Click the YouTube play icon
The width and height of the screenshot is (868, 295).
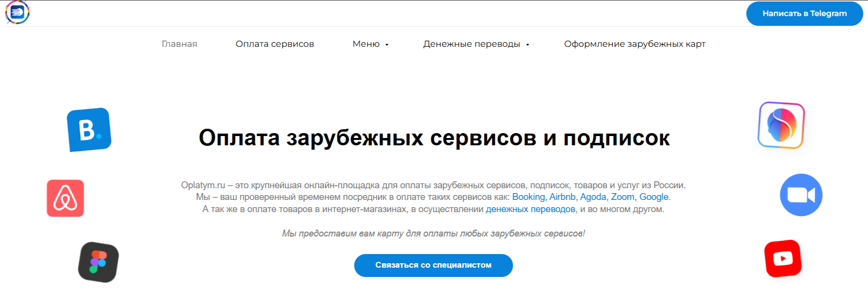point(783,258)
